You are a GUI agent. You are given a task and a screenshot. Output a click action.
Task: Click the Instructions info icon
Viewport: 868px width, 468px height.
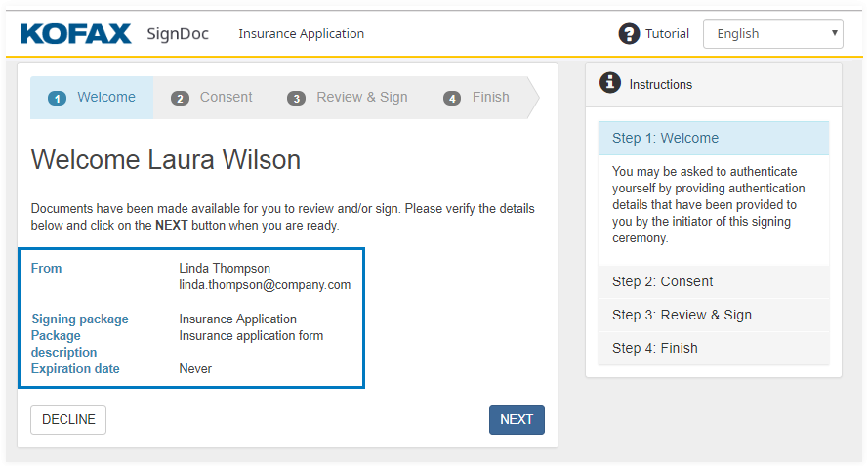(610, 83)
